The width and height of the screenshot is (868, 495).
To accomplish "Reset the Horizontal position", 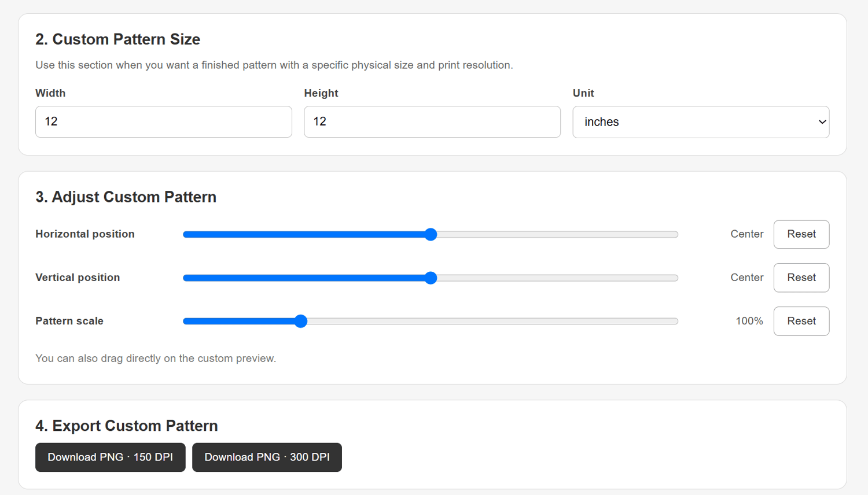I will [x=801, y=234].
